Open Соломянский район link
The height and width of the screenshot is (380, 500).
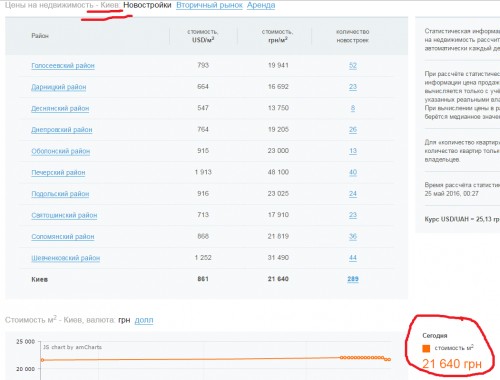click(63, 236)
